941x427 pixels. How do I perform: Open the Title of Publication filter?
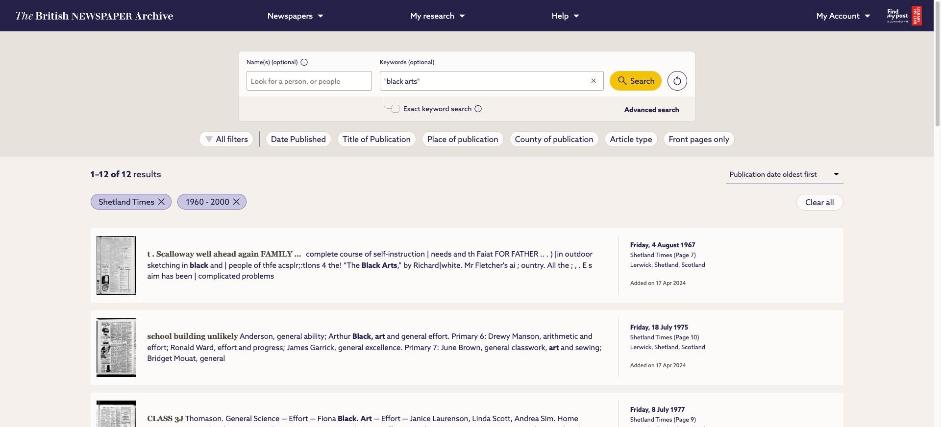pyautogui.click(x=376, y=139)
